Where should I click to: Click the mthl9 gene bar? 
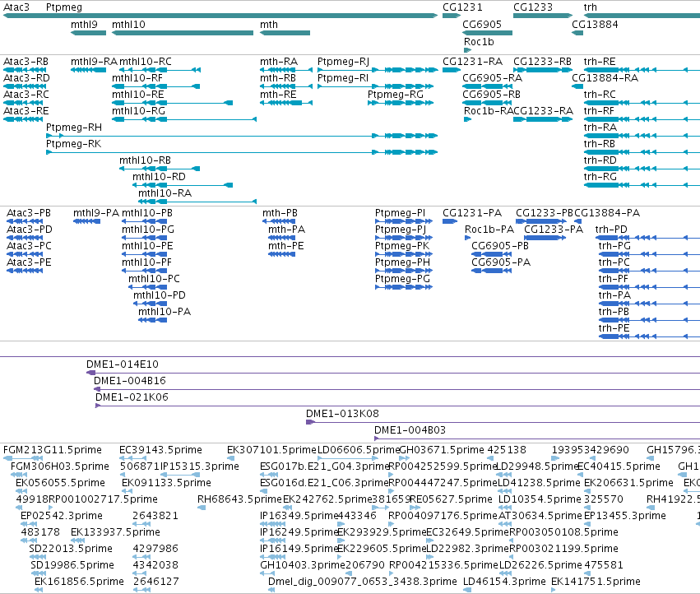point(88,33)
